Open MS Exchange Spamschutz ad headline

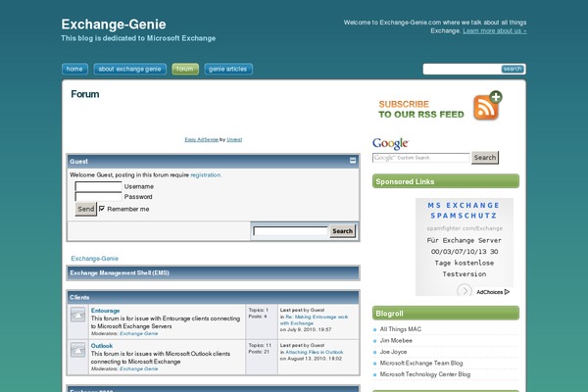(464, 211)
